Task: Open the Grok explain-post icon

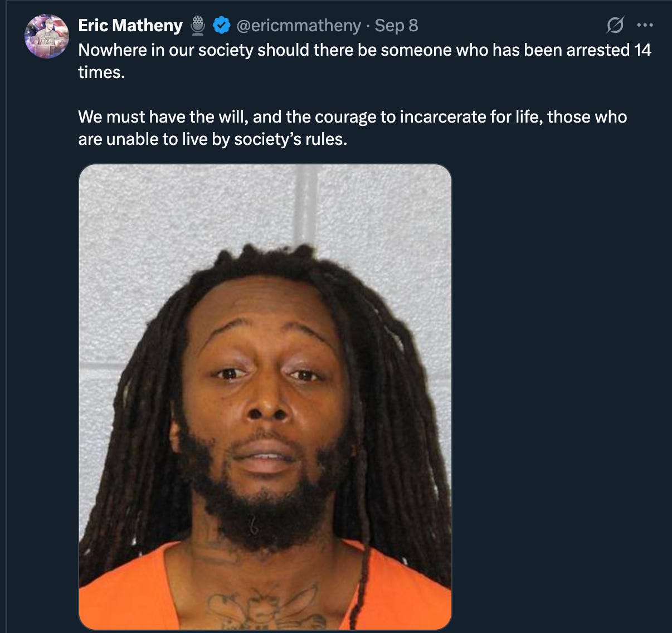Action: 615,25
